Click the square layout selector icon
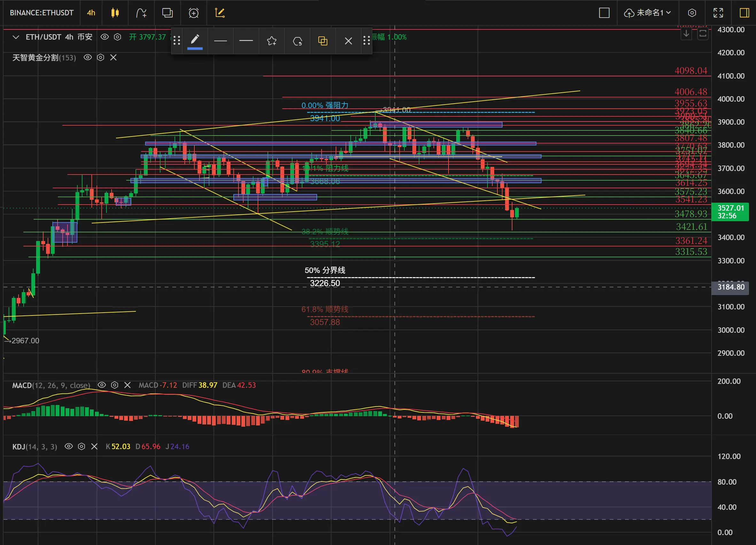Viewport: 756px width, 545px height. [x=604, y=13]
